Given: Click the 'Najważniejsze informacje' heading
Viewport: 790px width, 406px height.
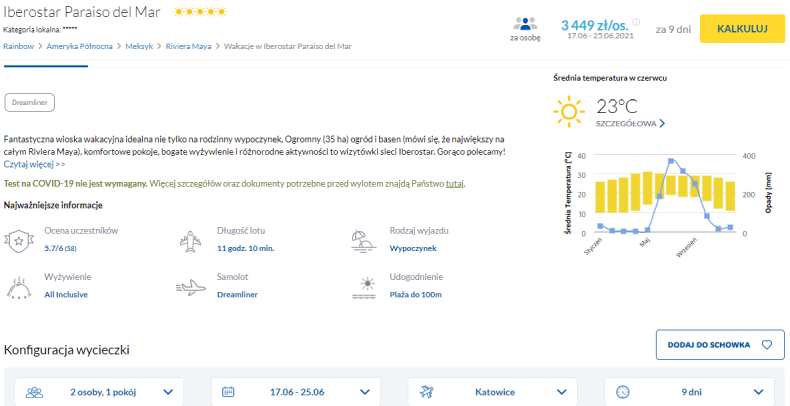Looking at the screenshot, I should pyautogui.click(x=53, y=205).
